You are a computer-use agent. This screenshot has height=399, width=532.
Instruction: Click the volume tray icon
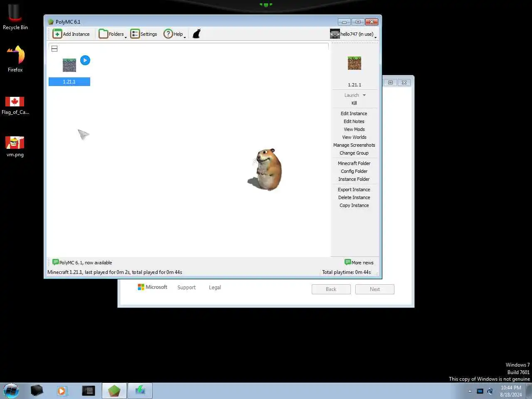click(x=490, y=391)
